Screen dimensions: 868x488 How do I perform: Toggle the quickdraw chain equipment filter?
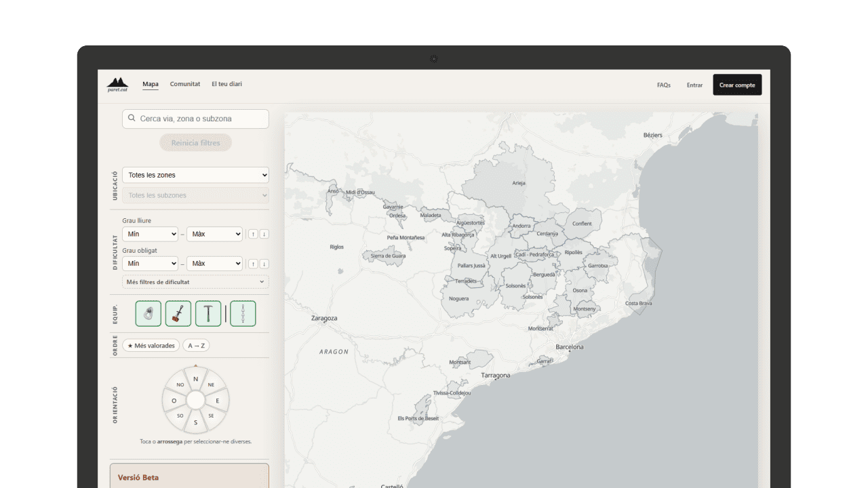click(243, 314)
